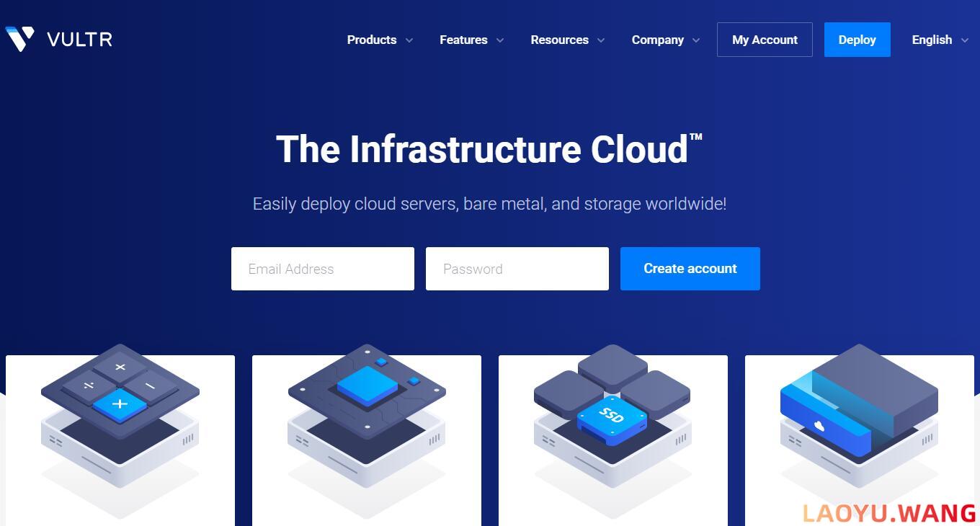Viewport: 980px width, 526px height.
Task: Expand the Company chevron arrow
Action: tap(696, 40)
